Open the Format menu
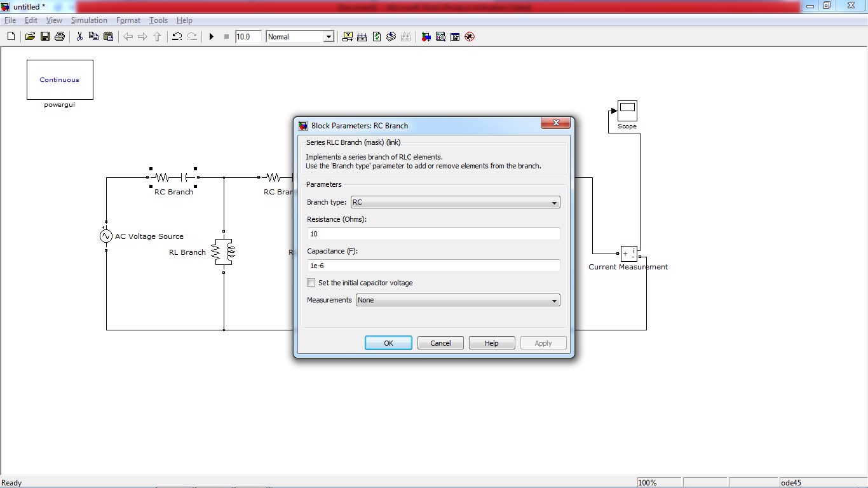 click(x=128, y=20)
